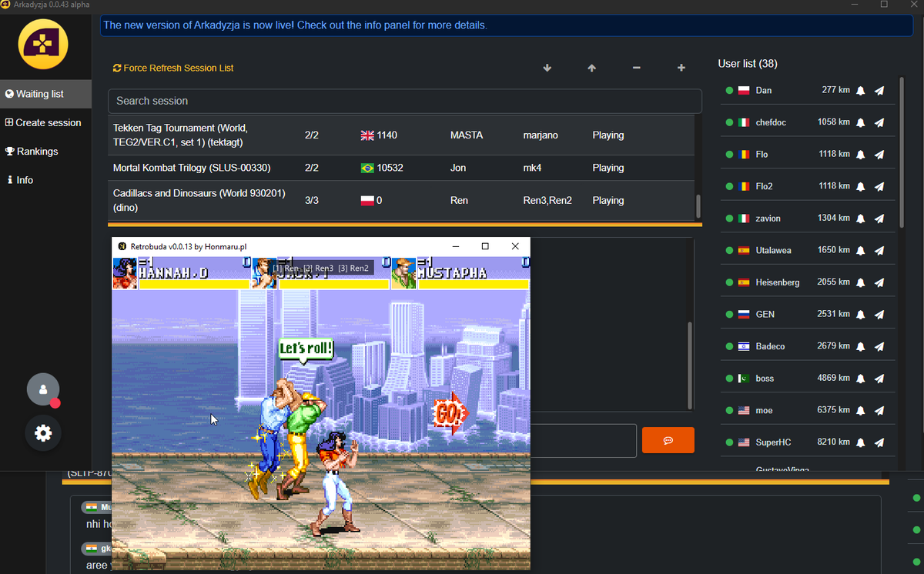Click paper plane icon next to chefdoc

coord(879,122)
